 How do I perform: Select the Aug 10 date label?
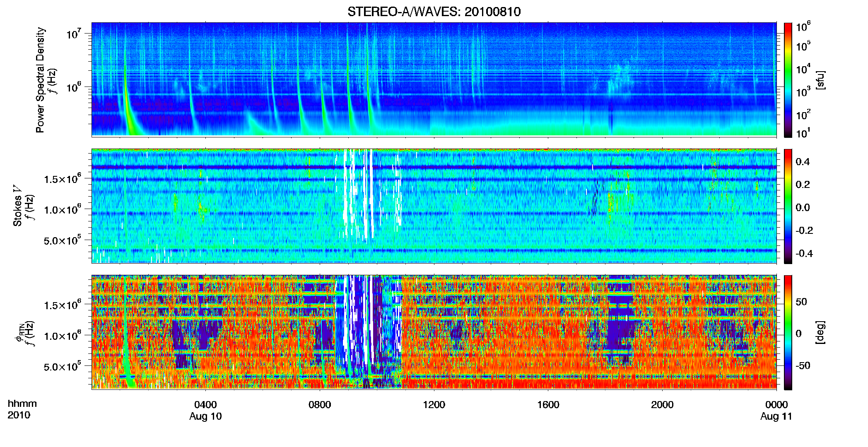tap(206, 416)
